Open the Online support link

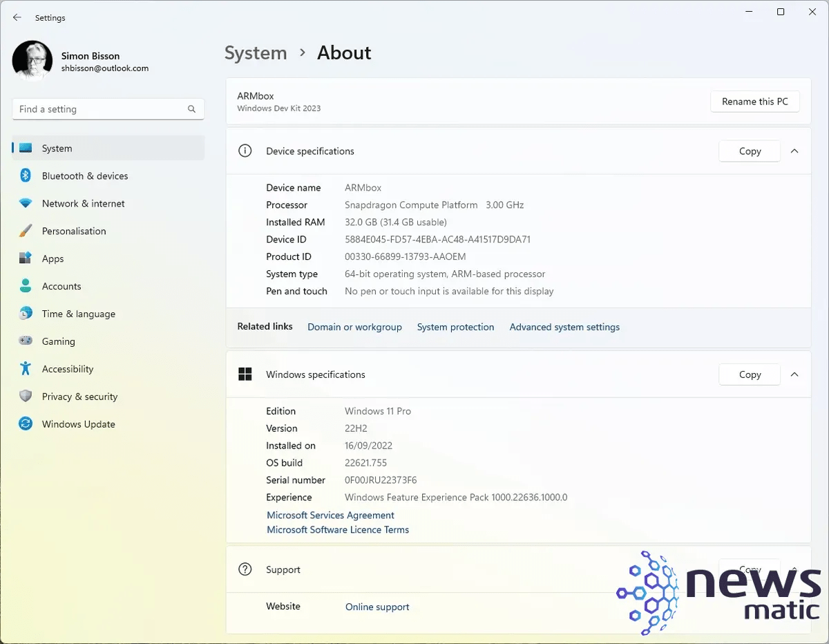pos(377,606)
